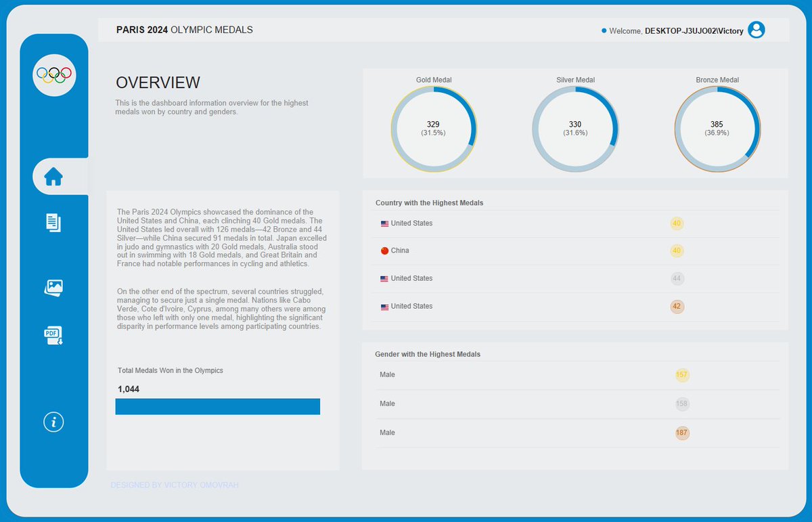Viewport: 812px width, 522px height.
Task: Click the PARIS 2024 OLYMPIC MEDALS title
Action: click(185, 30)
